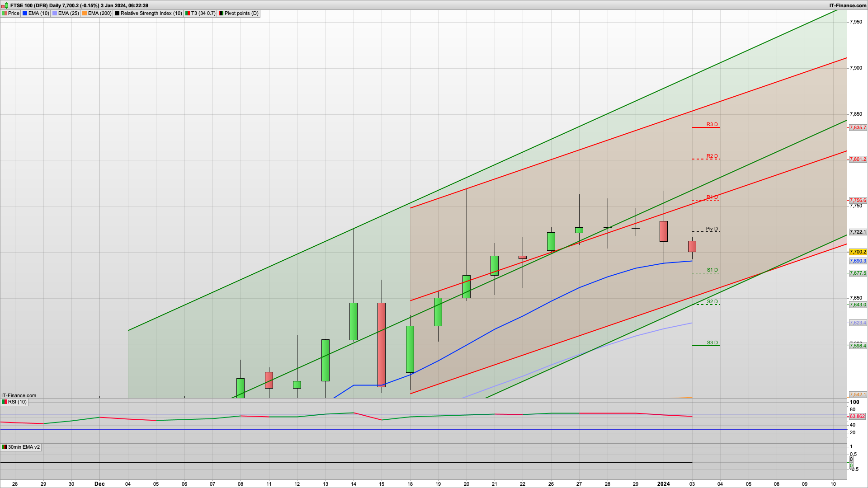868x488 pixels.
Task: Click the S2 D support level marker
Action: pyautogui.click(x=712, y=302)
